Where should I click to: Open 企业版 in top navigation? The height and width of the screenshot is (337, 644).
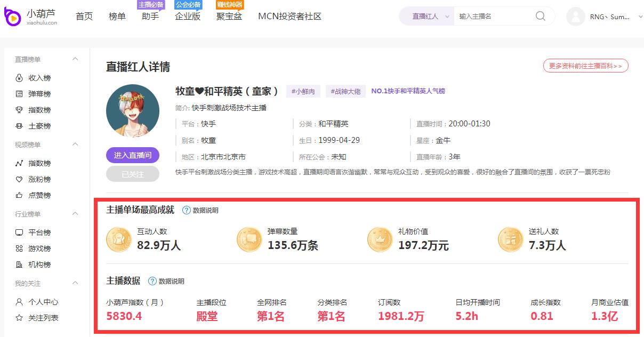(x=188, y=17)
